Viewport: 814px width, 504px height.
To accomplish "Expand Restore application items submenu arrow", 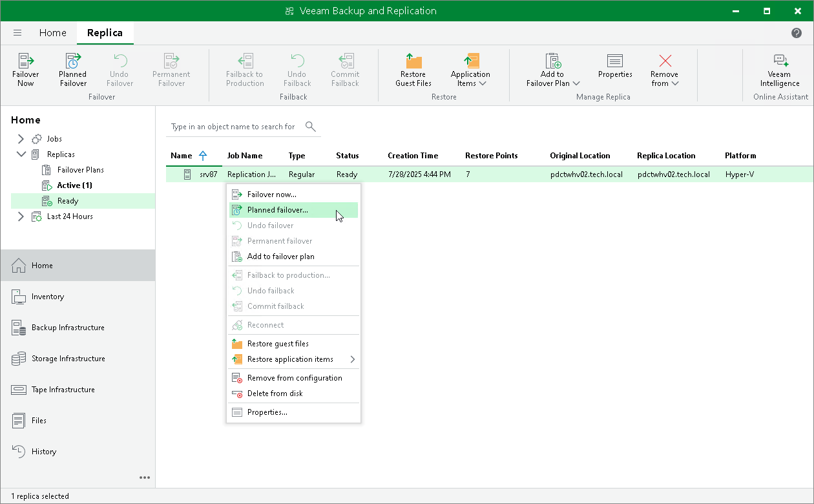I will click(x=353, y=359).
